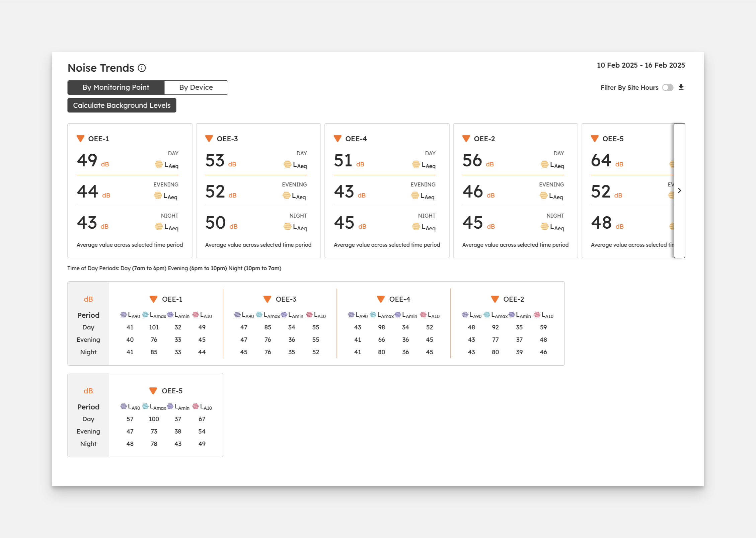Click the OEE-5 card Day 64 dB value

(x=601, y=160)
